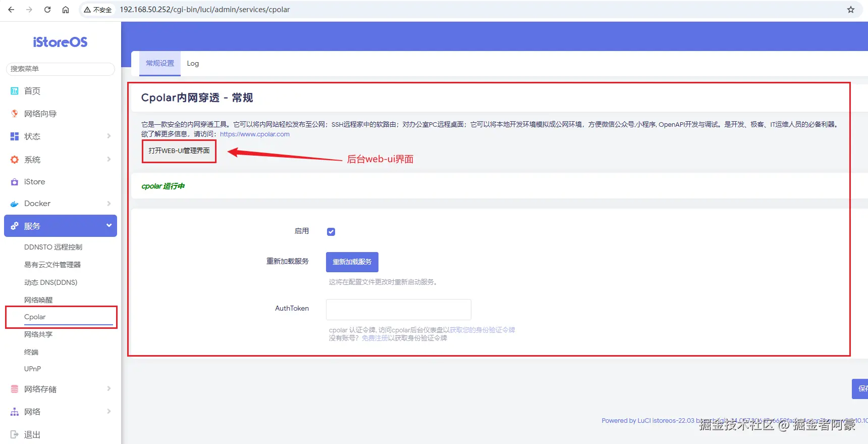Go back with the browser back arrow
This screenshot has height=444, width=868.
(x=11, y=10)
